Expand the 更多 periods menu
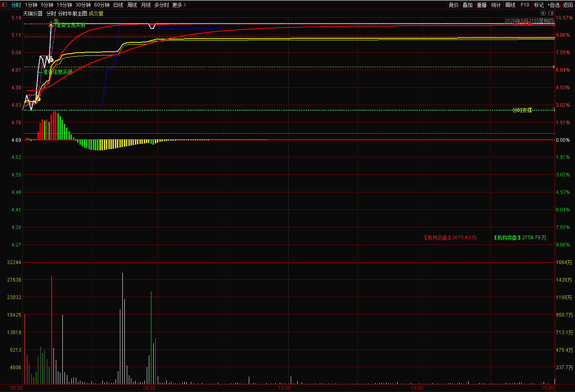The height and width of the screenshot is (392, 575). pyautogui.click(x=179, y=5)
